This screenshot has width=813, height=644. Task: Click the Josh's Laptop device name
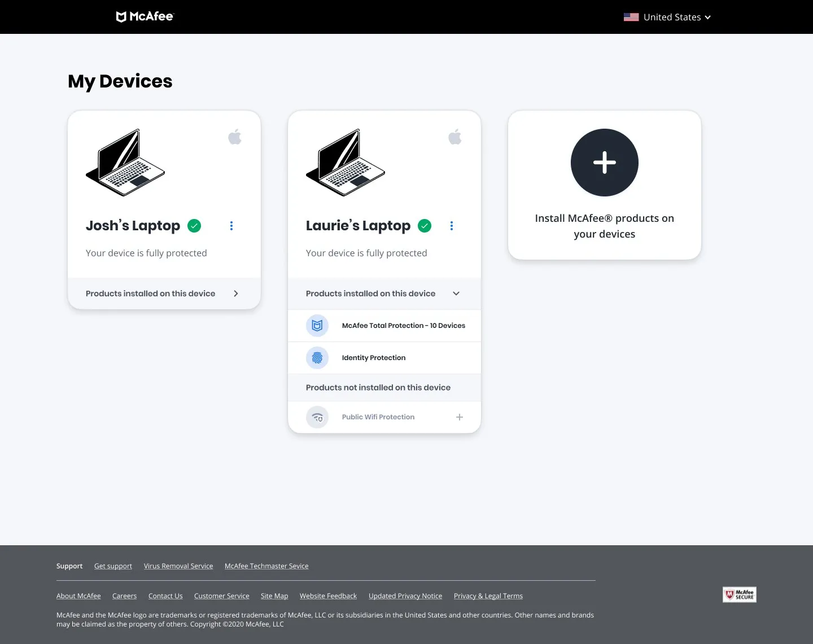tap(133, 226)
